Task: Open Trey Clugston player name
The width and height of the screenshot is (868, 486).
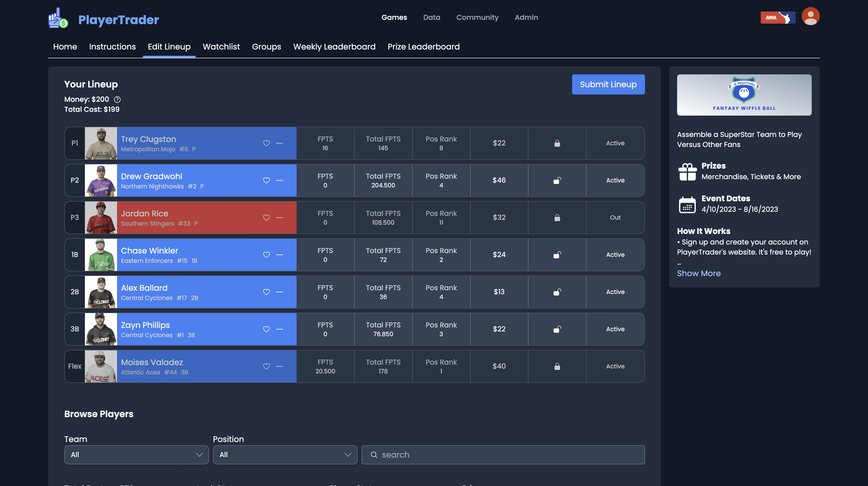Action: click(148, 139)
